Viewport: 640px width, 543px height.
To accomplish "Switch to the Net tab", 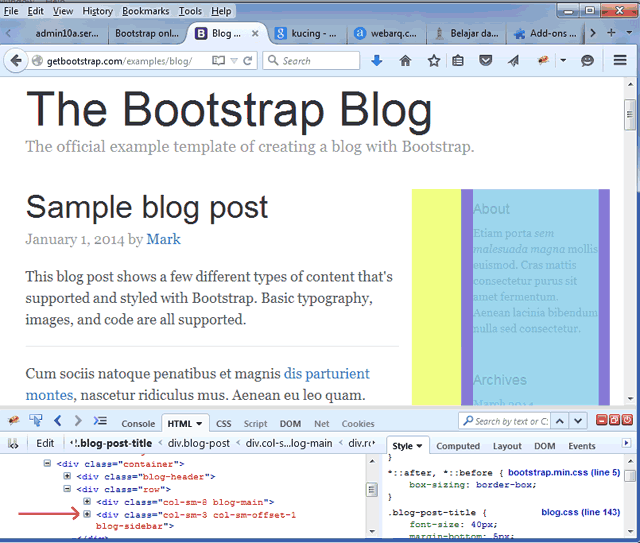I will 322,424.
